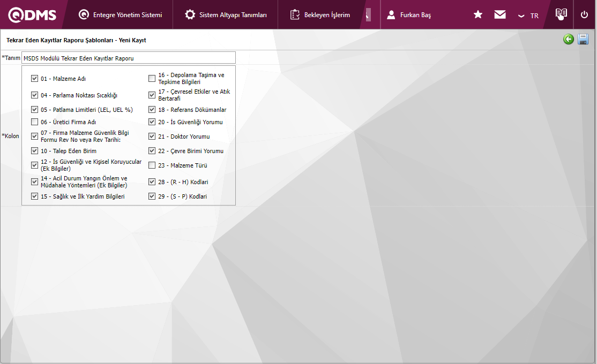
Task: Toggle 12 - İş Güvenliği ve Kişisel Koruyucular
Action: click(34, 165)
